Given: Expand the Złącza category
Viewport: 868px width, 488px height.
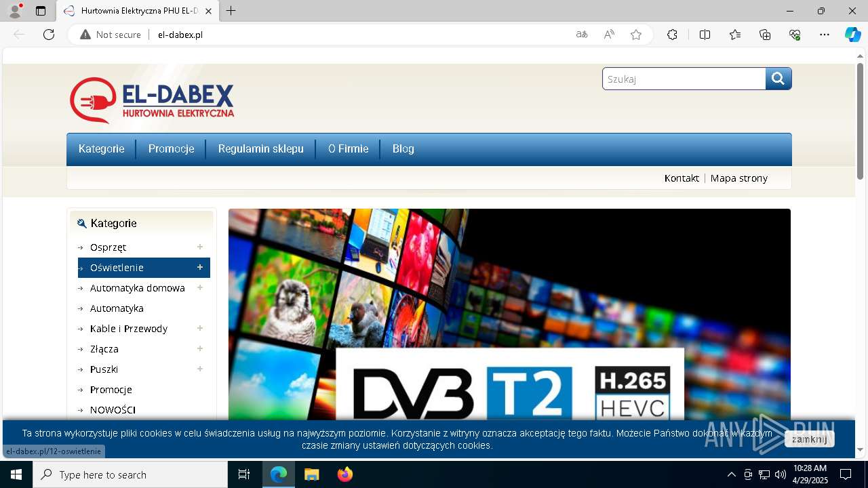Looking at the screenshot, I should [200, 348].
